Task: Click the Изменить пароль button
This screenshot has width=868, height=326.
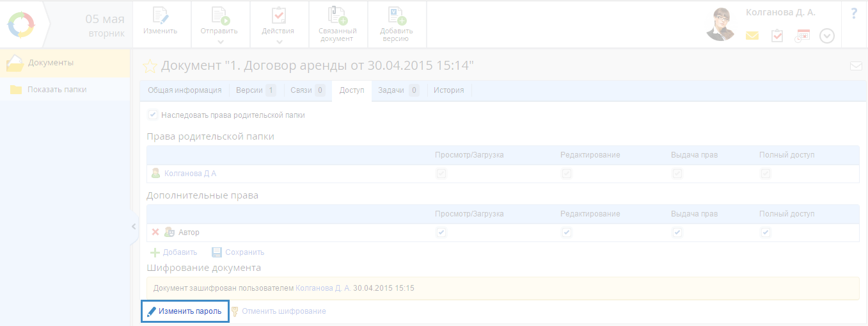Action: 185,311
